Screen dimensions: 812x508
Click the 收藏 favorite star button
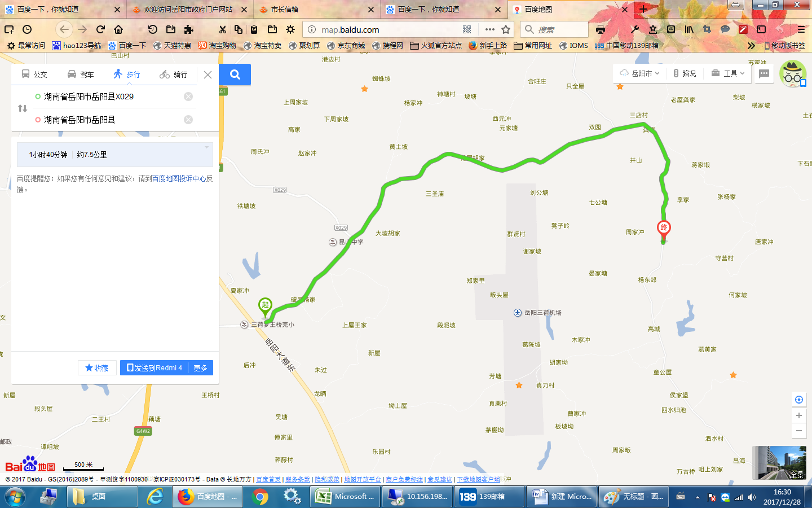click(97, 368)
